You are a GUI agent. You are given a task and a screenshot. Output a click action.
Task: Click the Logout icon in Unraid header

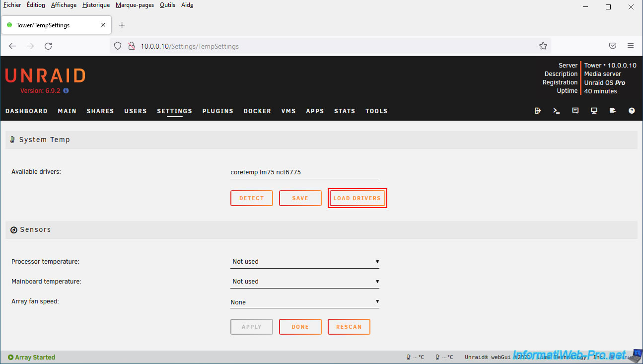tap(537, 111)
